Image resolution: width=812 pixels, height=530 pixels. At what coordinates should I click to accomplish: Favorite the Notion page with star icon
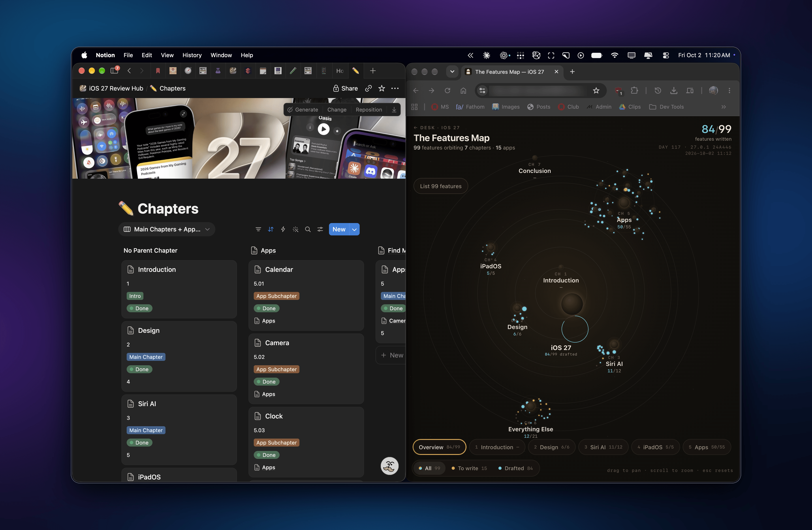click(x=382, y=89)
